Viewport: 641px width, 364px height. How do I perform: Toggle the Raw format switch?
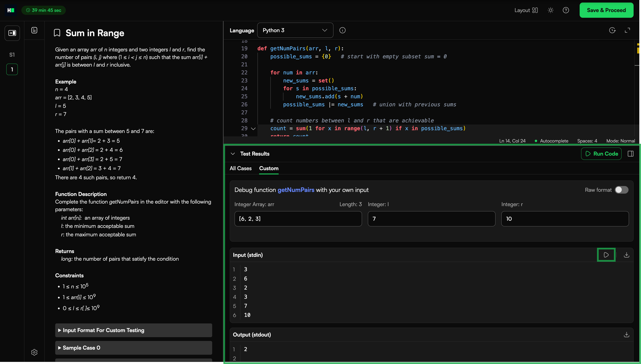point(622,190)
